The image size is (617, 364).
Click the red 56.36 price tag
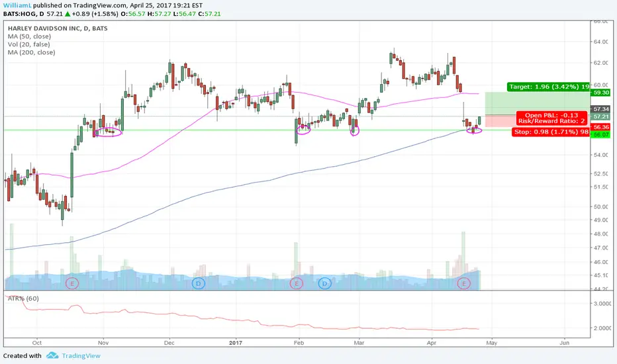[x=601, y=127]
